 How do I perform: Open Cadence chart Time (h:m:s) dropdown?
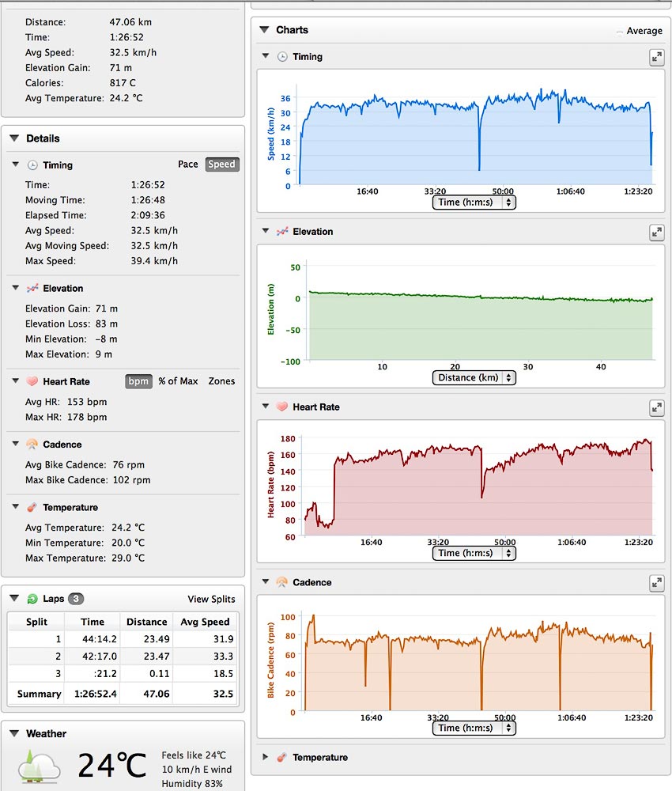[474, 728]
